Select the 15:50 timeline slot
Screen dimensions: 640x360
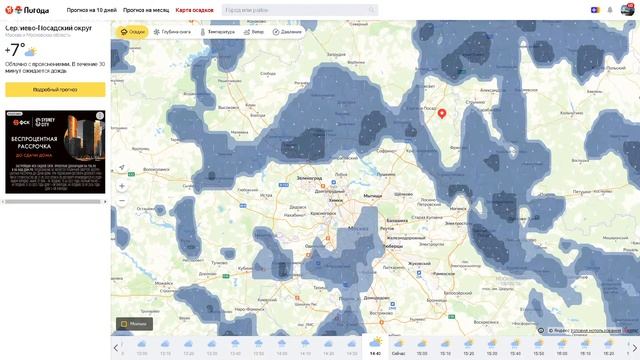(x=539, y=347)
